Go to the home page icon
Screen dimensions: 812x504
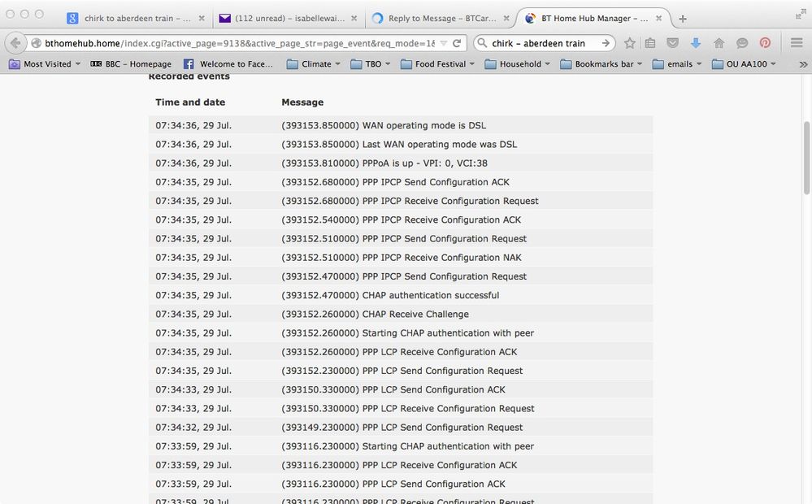[x=719, y=43]
